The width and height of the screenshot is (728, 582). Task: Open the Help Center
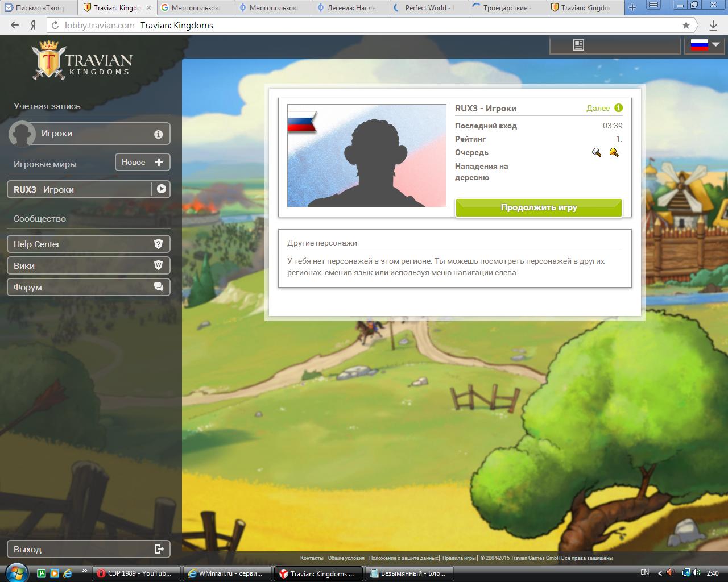click(x=89, y=244)
